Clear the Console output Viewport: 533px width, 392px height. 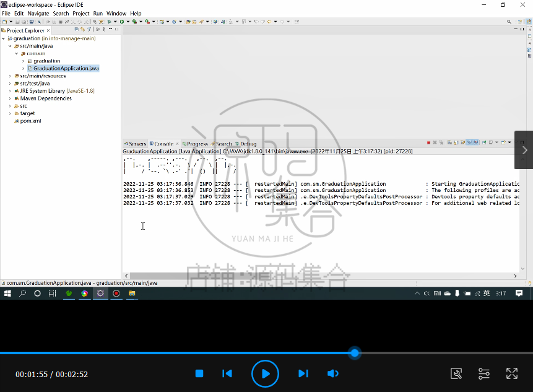(449, 143)
